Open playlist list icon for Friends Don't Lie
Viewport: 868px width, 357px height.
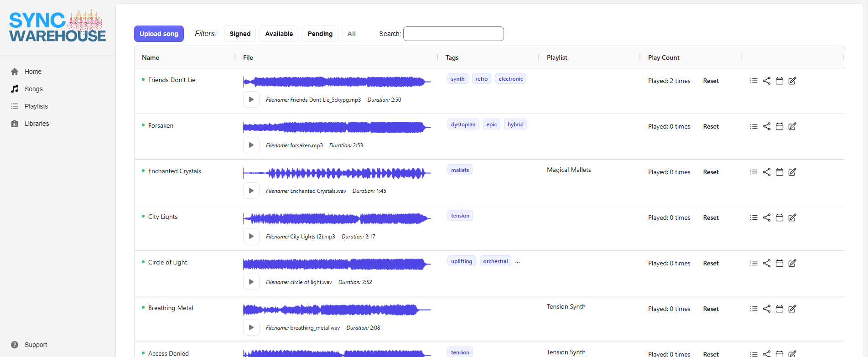754,81
